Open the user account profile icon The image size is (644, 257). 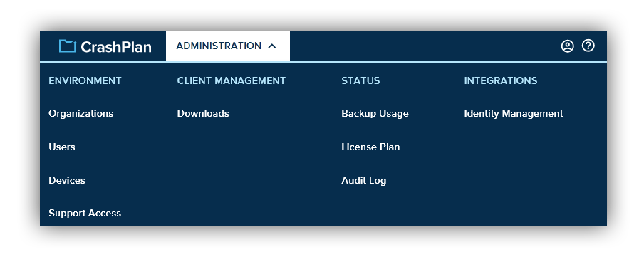click(567, 46)
